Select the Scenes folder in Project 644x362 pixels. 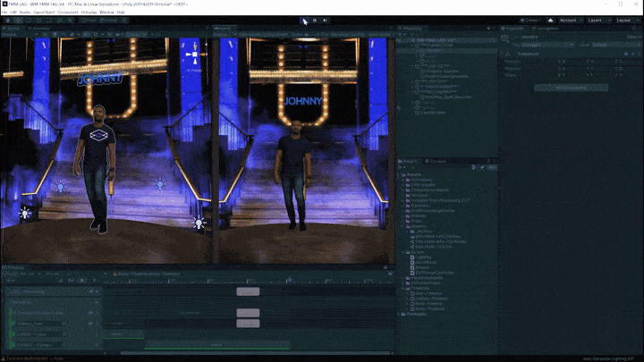(415, 226)
